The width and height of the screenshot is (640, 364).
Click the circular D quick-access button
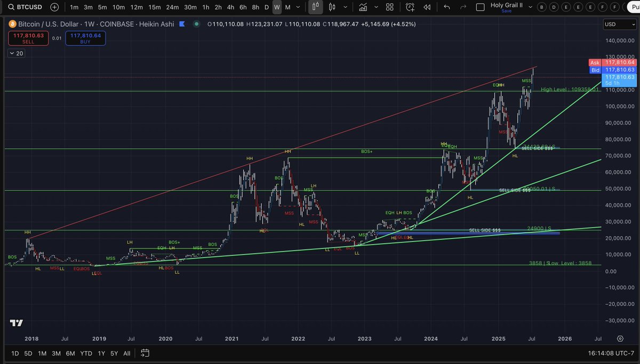(x=554, y=7)
